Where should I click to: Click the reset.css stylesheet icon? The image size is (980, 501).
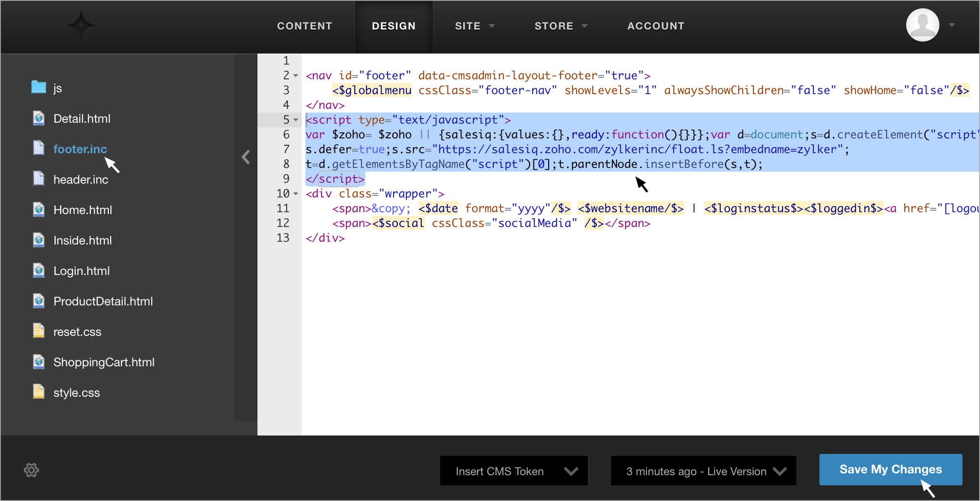click(x=39, y=331)
